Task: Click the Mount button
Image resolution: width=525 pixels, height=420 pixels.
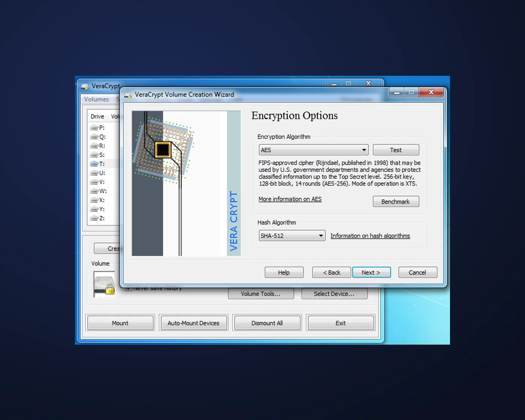Action: [x=120, y=323]
